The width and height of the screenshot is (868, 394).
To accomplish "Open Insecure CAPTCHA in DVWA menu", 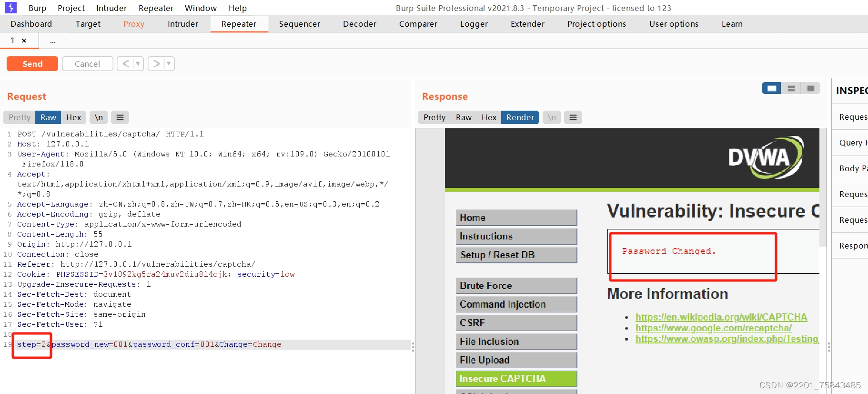I will [x=516, y=379].
